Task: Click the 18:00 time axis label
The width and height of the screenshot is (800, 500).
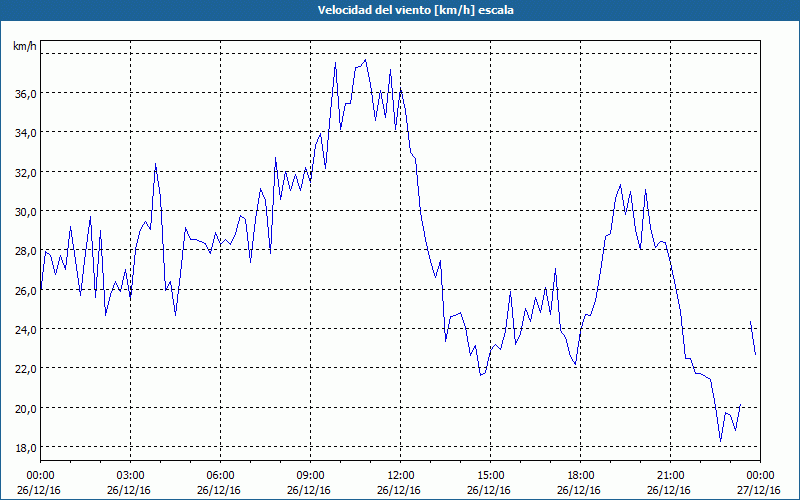Action: point(581,476)
